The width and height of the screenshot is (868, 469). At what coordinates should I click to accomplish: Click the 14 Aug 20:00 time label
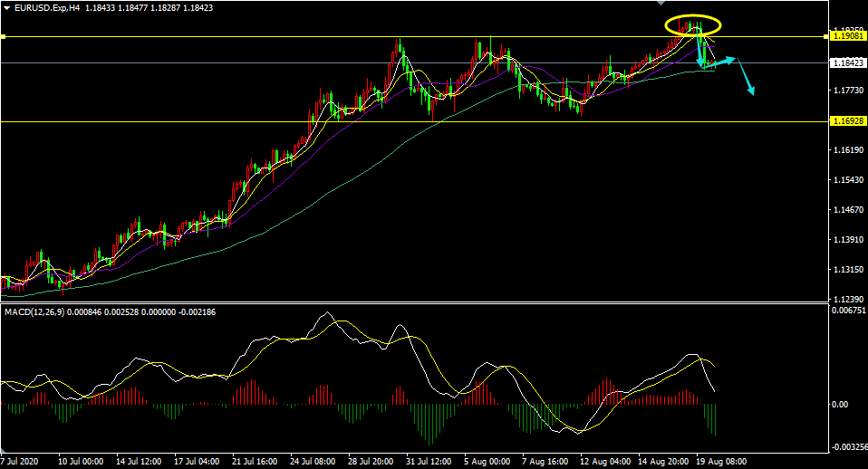click(x=663, y=461)
